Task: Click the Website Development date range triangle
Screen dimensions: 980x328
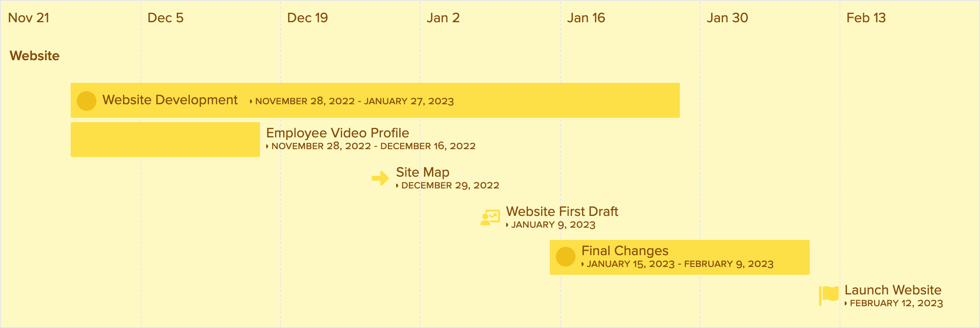Action: tap(251, 102)
